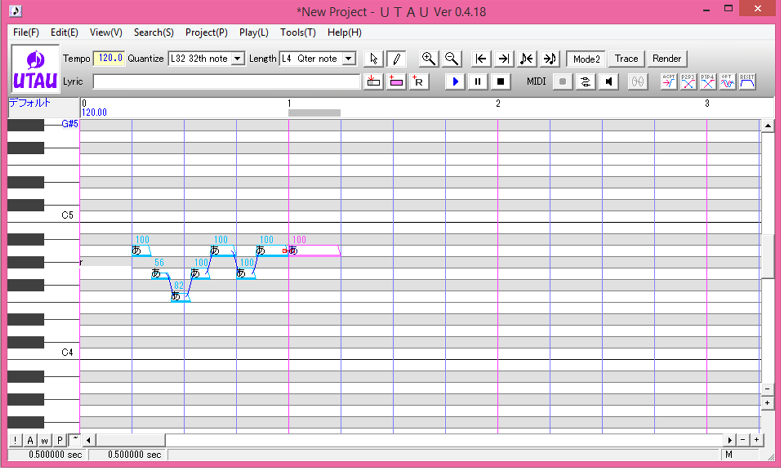Click the note-with-left-arrow icon
The height and width of the screenshot is (468, 781).
(526, 59)
